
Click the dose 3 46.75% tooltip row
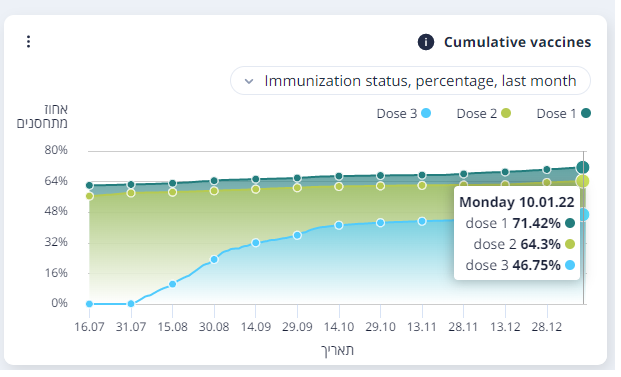(x=520, y=265)
